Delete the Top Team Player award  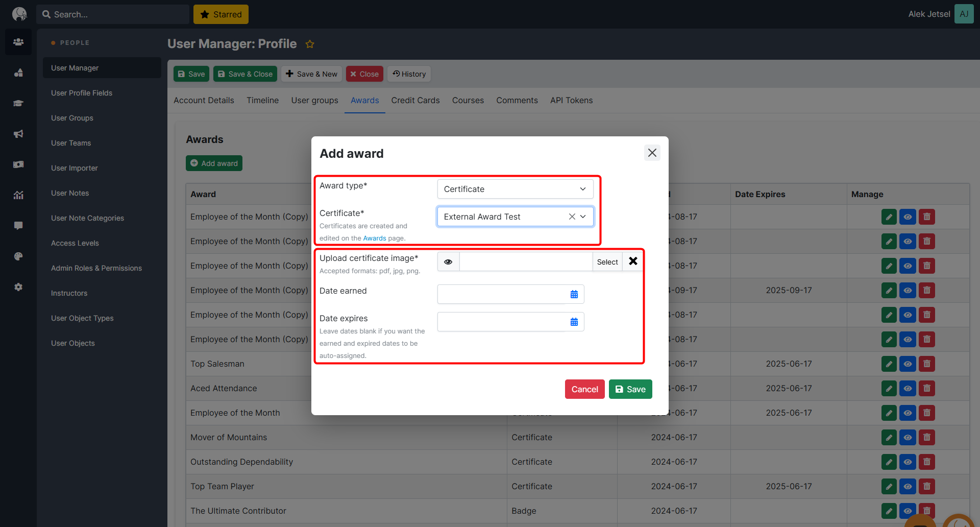(926, 486)
